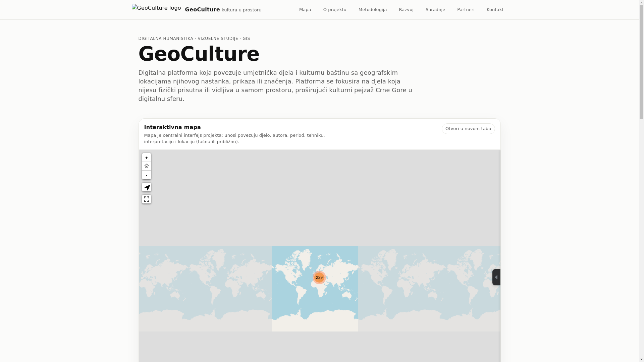Viewport: 644px width, 362px height.
Task: Open the 229 marker cluster
Action: [319, 278]
